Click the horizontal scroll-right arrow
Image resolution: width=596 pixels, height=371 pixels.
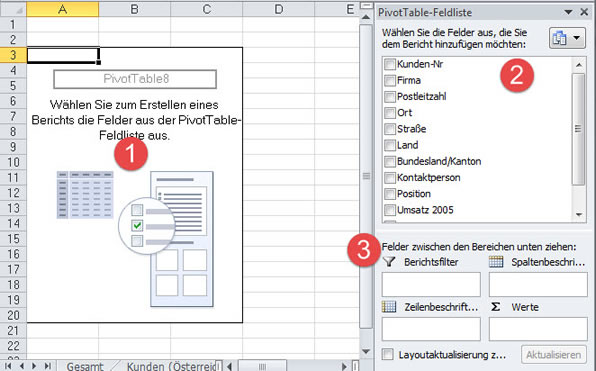pos(344,366)
